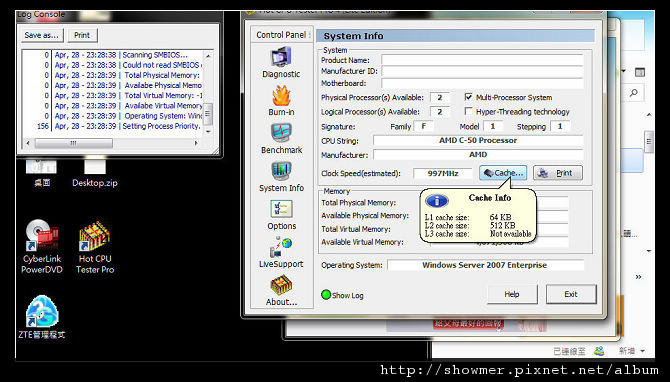This screenshot has width=670, height=382.
Task: Select the Burn-in flame icon
Action: [281, 96]
